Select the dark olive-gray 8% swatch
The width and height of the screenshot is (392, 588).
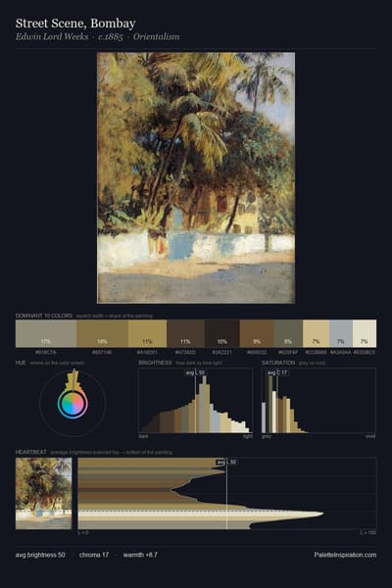[x=288, y=333]
